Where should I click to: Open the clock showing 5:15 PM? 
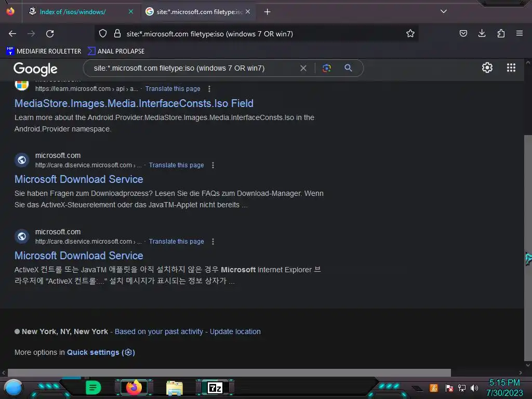(x=504, y=388)
